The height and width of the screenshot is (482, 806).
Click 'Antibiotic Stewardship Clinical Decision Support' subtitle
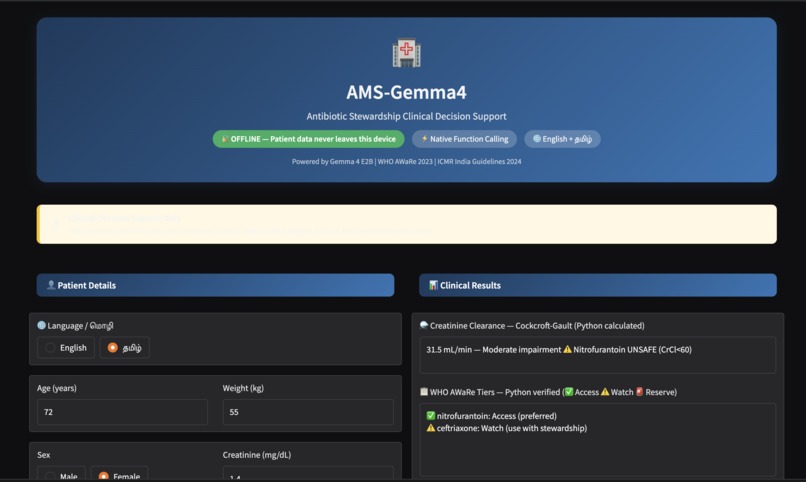click(406, 116)
